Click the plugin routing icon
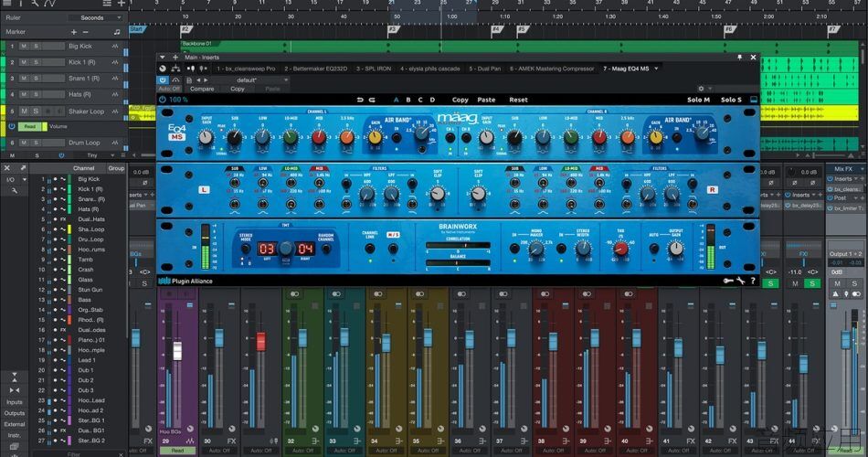 175,69
